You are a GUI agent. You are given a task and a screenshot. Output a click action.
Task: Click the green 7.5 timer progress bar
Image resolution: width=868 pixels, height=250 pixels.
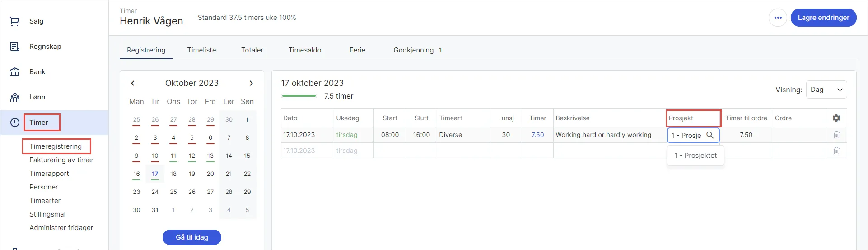point(299,96)
